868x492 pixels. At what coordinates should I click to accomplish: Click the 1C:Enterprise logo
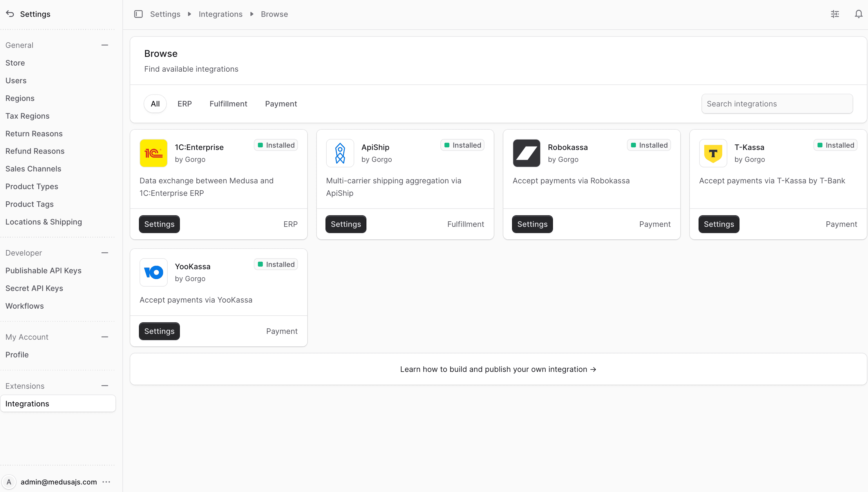tap(153, 153)
